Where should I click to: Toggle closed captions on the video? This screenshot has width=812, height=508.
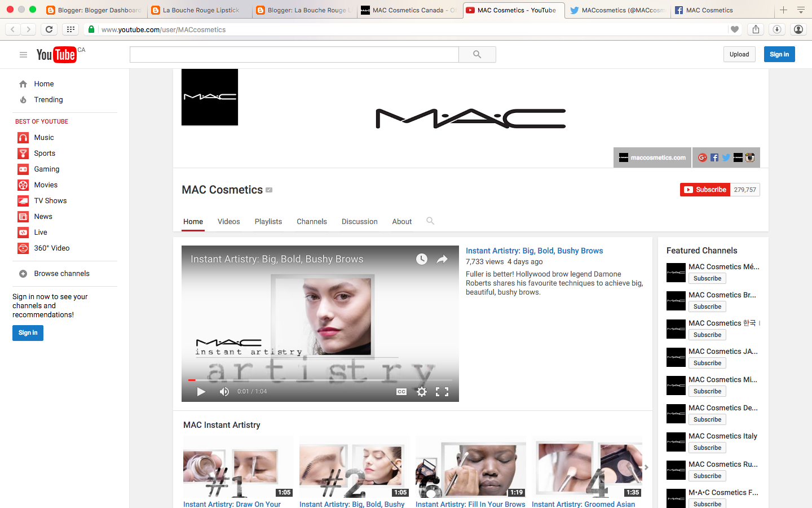pos(401,392)
